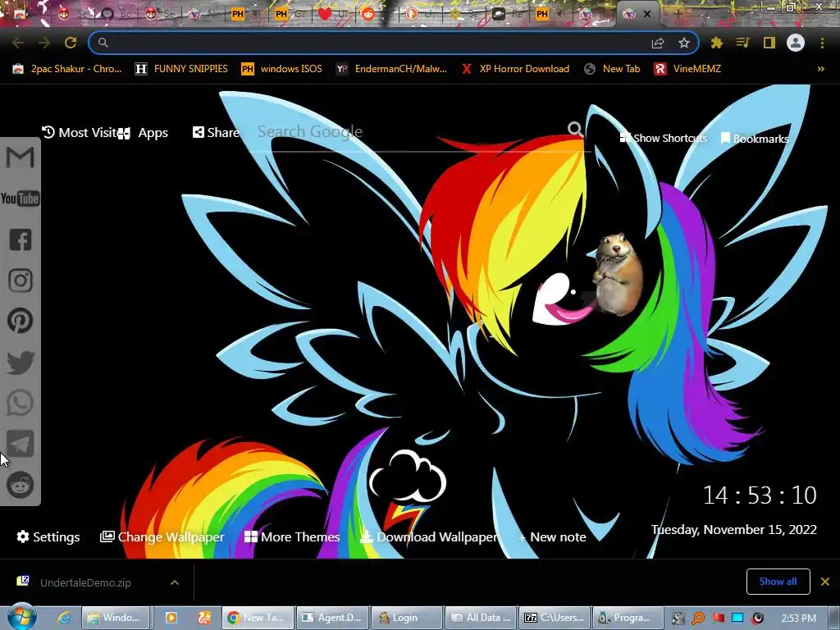Close the downloads bar
Image resolution: width=840 pixels, height=630 pixels.
(825, 582)
